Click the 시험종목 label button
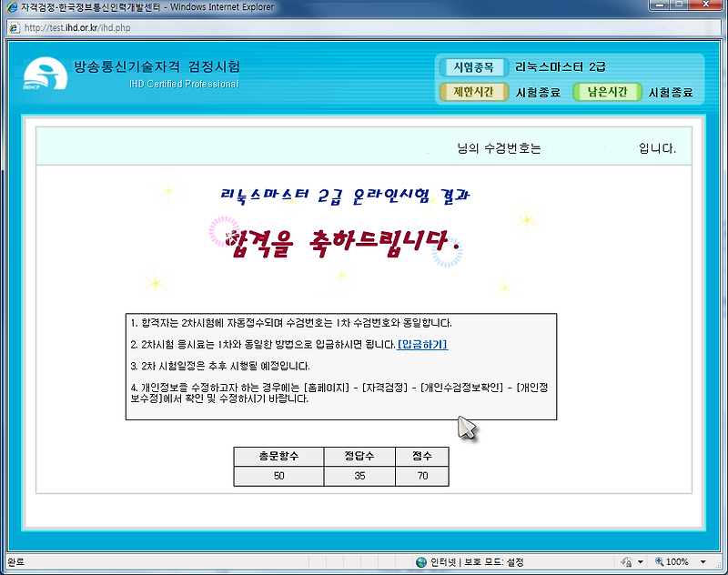 point(473,67)
